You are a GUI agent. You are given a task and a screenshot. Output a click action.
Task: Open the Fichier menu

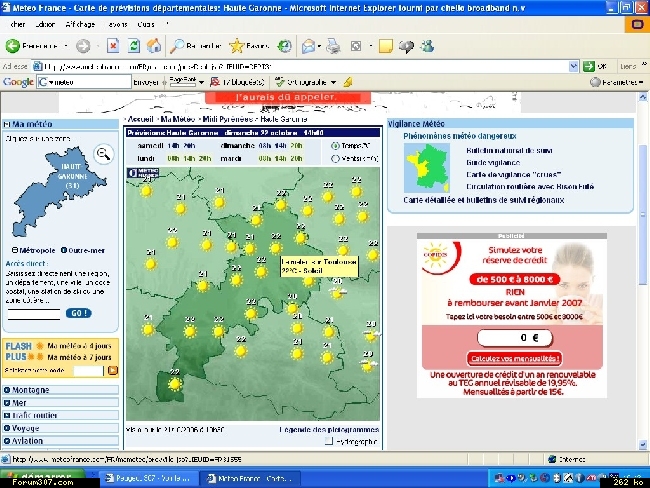pyautogui.click(x=17, y=24)
